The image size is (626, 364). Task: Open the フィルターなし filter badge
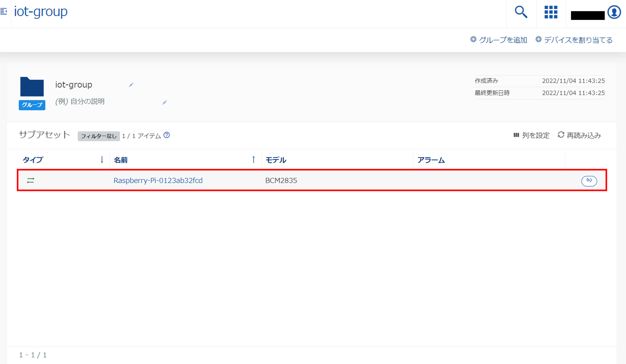[x=99, y=136]
